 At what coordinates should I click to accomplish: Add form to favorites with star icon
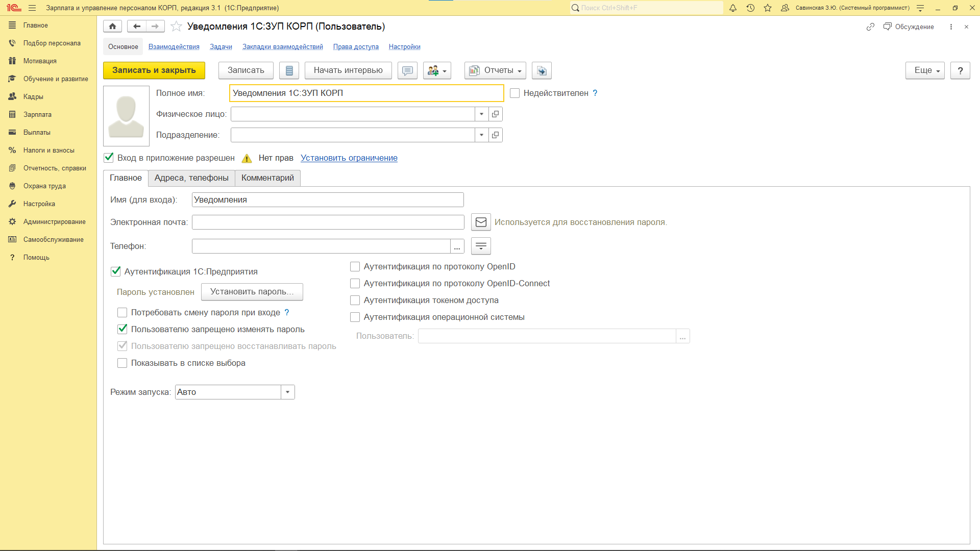tap(176, 27)
